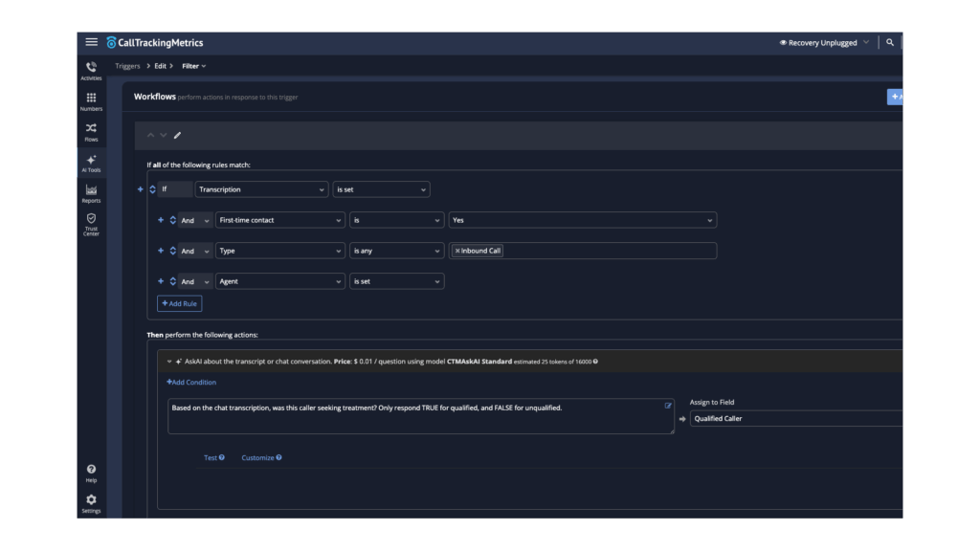Click the search icon in the top bar

tap(890, 41)
